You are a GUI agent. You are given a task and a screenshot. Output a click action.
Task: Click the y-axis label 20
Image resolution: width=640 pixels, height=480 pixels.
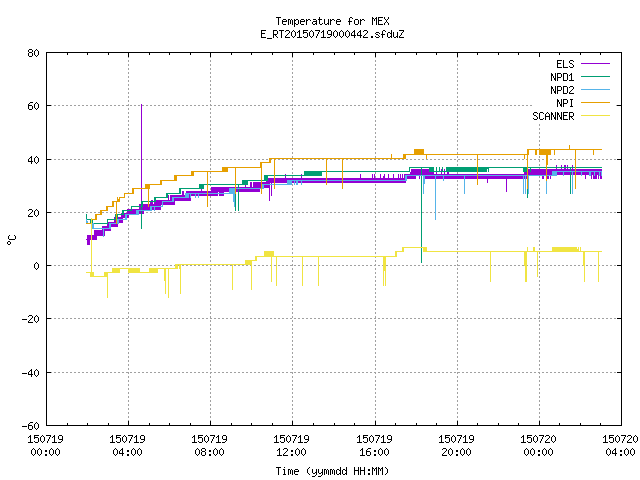pos(33,213)
